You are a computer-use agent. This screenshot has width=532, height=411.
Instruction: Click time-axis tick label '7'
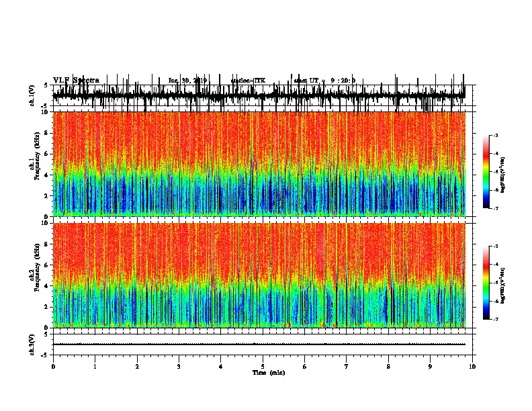347,367
